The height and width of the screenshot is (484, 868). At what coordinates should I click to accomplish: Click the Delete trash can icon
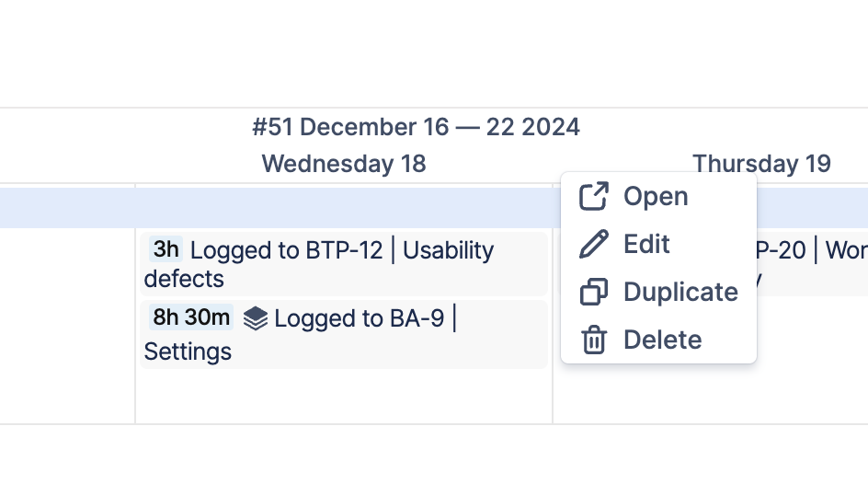pos(594,340)
